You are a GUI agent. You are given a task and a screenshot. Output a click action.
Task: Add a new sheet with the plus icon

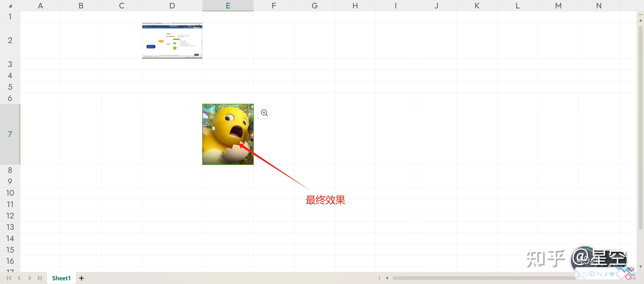coord(81,278)
